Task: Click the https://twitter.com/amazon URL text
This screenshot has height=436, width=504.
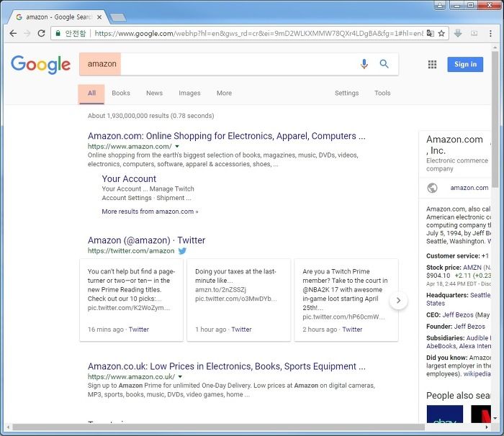Action: (131, 251)
